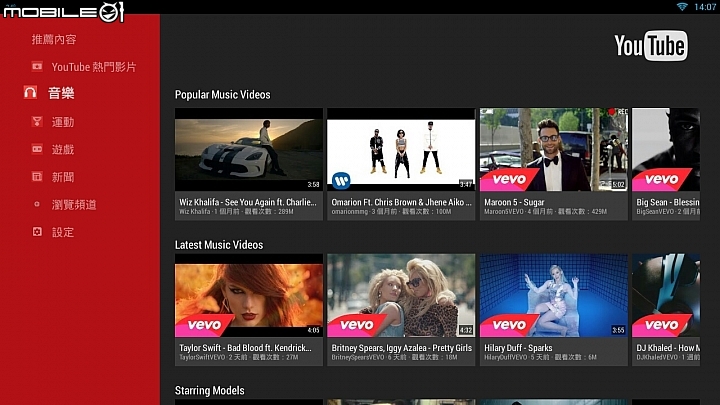Click the YouTube logo
Viewport: 720px width, 405px height.
pyautogui.click(x=651, y=45)
